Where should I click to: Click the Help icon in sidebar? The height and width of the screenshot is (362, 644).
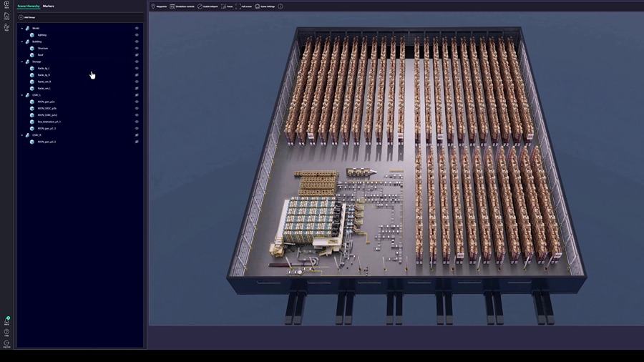tap(6, 332)
